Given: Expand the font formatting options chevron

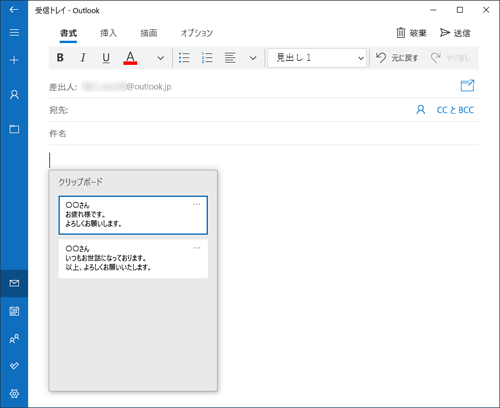Looking at the screenshot, I should [160, 58].
